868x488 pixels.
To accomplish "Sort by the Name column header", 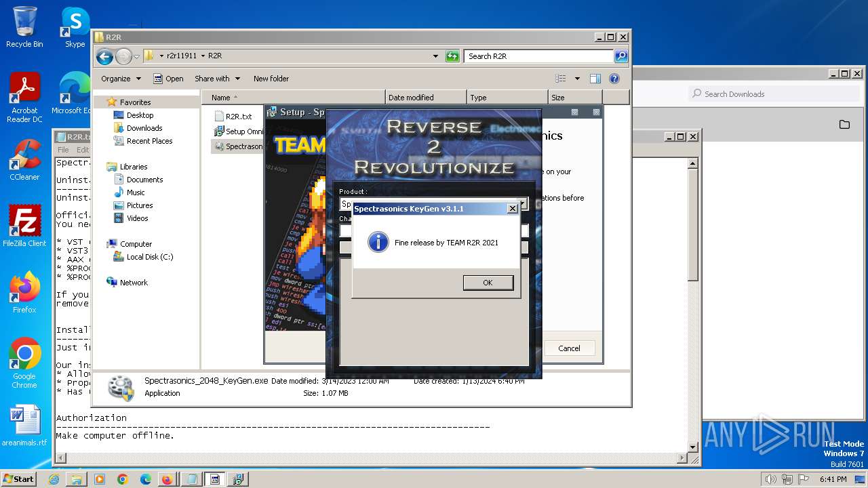I will pos(293,98).
